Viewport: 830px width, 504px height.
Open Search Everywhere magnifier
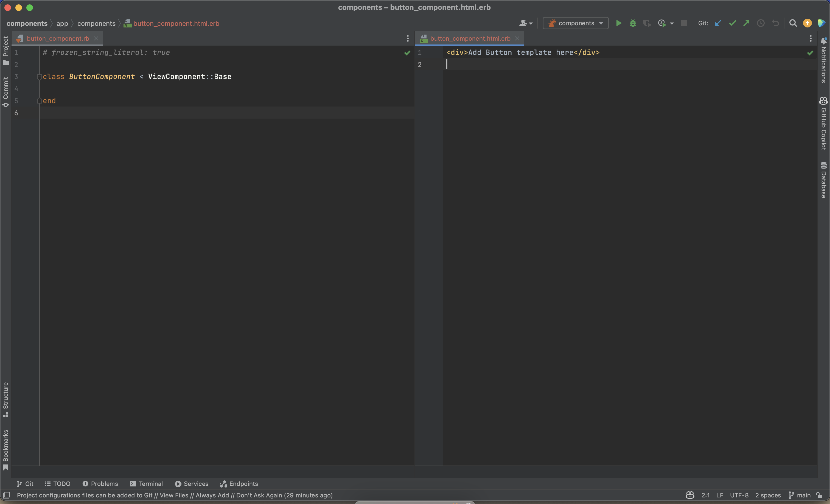click(x=793, y=23)
